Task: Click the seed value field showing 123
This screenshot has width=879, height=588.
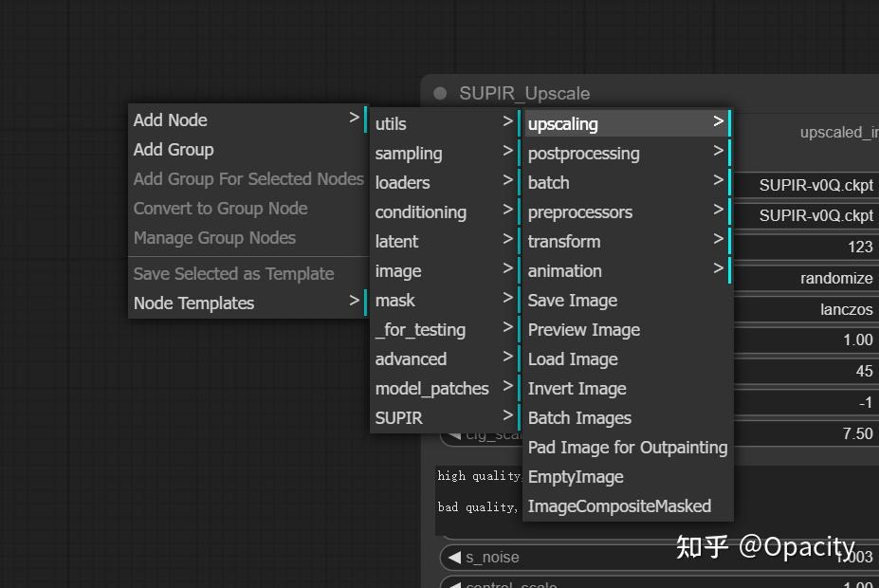Action: coord(806,247)
